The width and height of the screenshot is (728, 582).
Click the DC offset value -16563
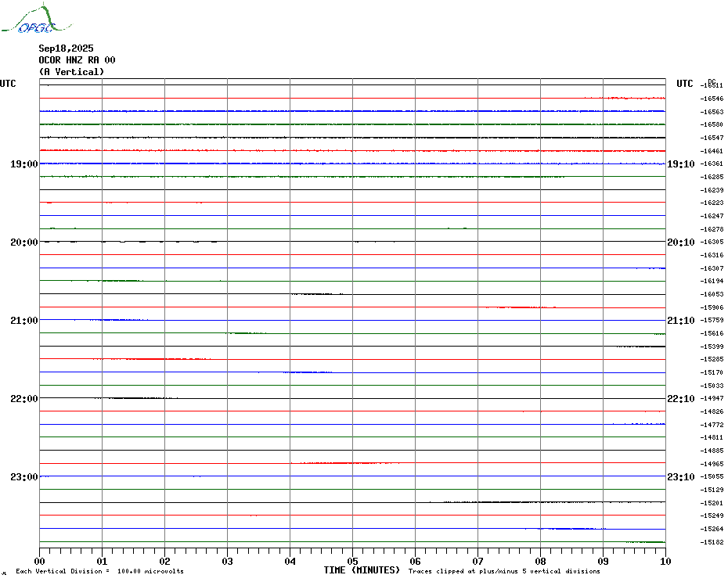coord(712,112)
